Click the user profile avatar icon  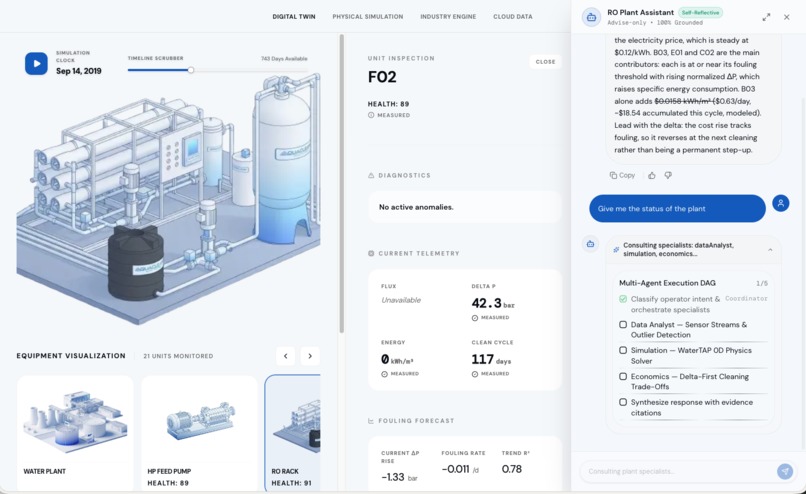pyautogui.click(x=780, y=203)
